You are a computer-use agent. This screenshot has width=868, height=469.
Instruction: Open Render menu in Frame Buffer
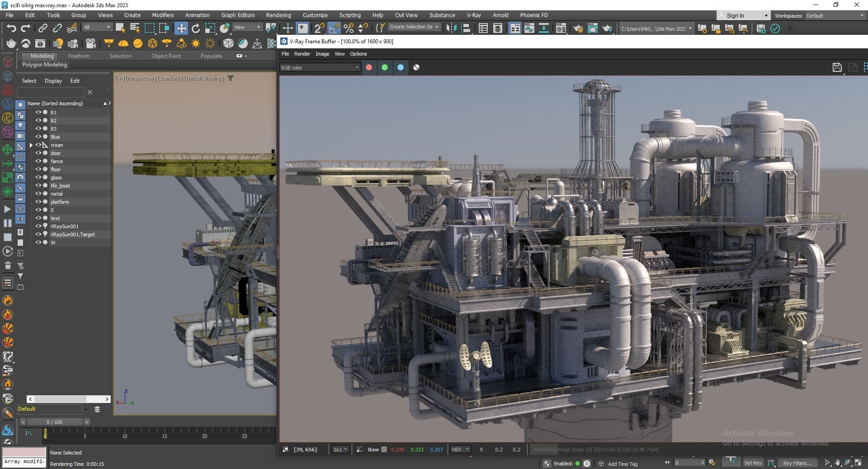[302, 54]
